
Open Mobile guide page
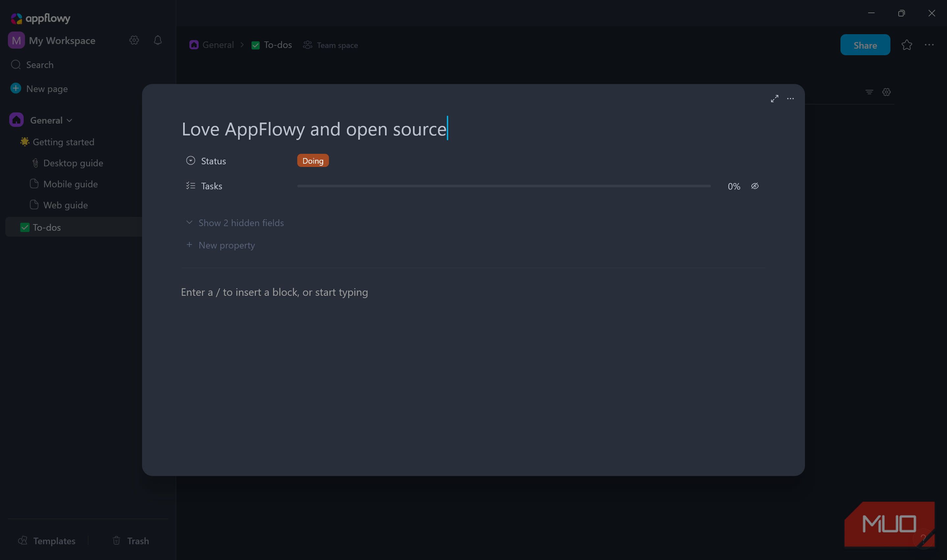pyautogui.click(x=71, y=184)
